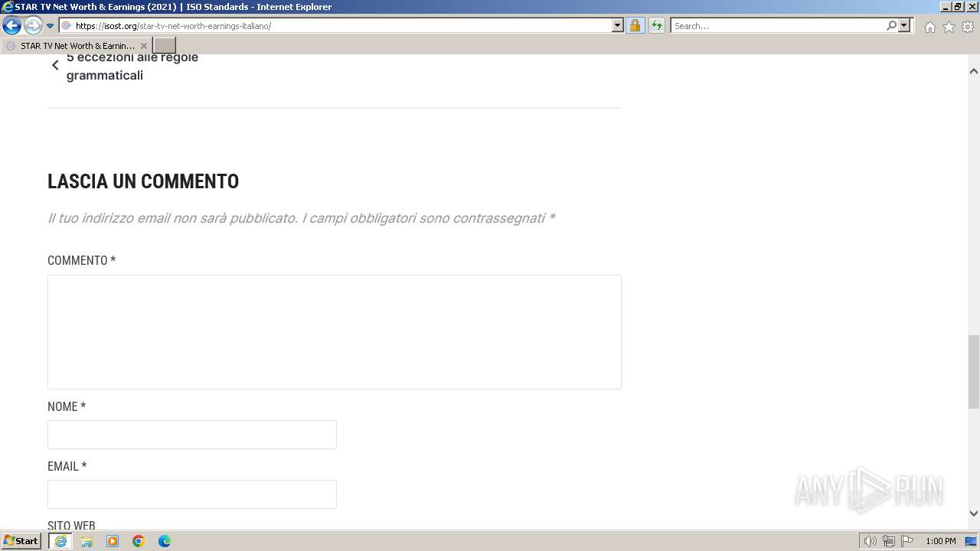Image resolution: width=980 pixels, height=551 pixels.
Task: Expand the address bar autocomplete dropdown
Action: (x=618, y=26)
